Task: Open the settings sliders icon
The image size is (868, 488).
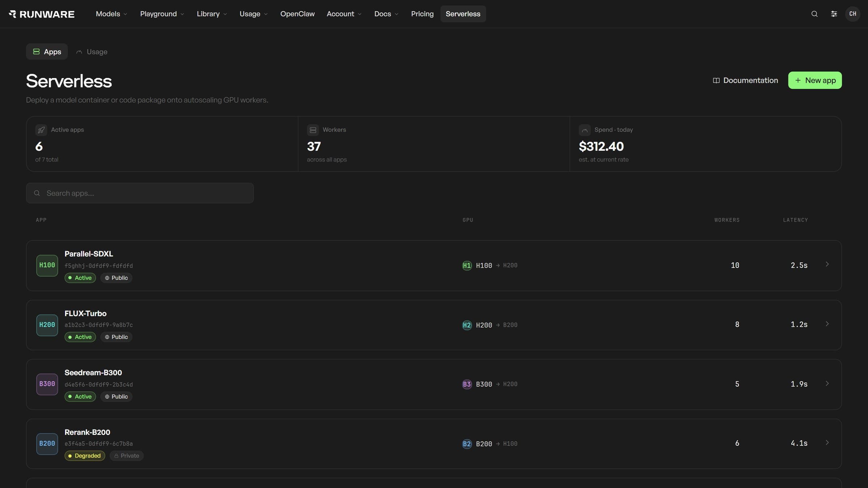Action: 834,14
